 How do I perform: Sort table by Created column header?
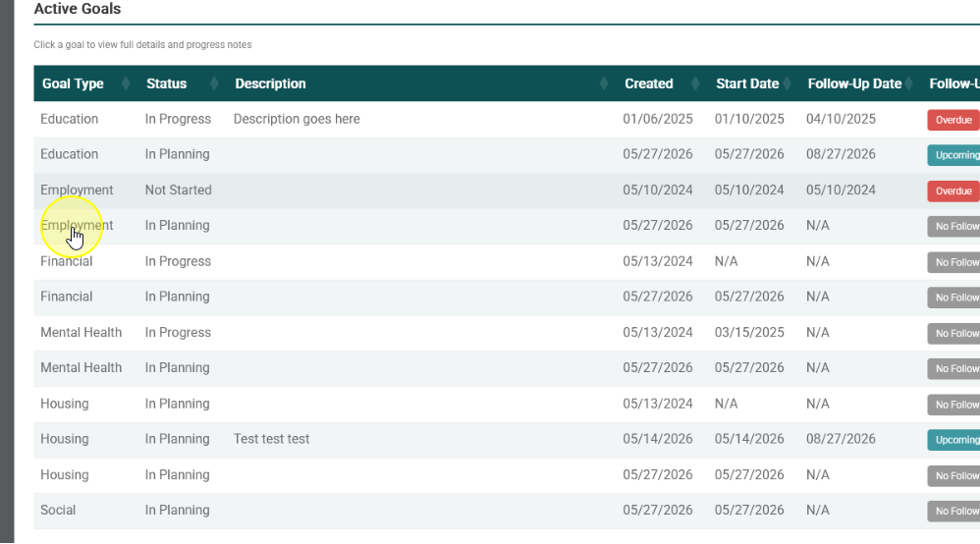[649, 83]
